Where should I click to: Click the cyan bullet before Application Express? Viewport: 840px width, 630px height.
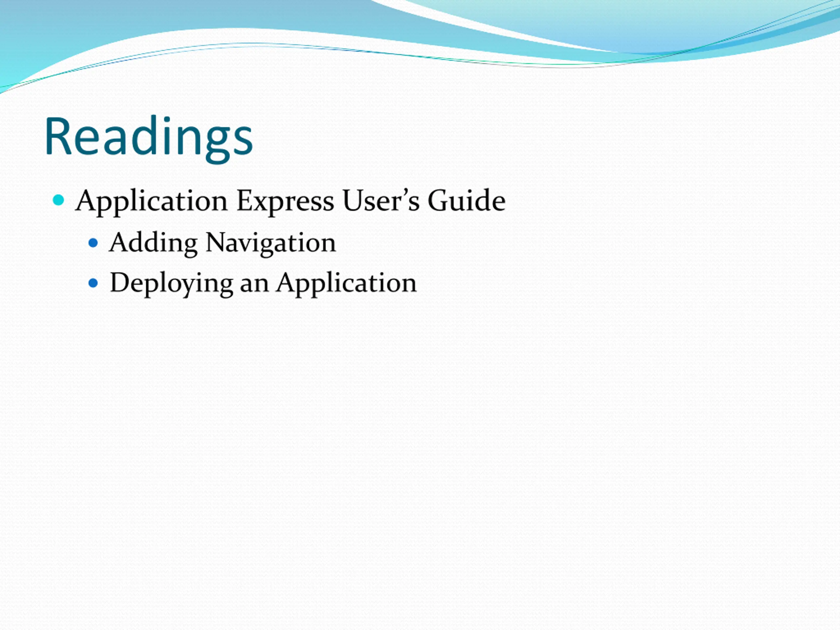pos(58,200)
